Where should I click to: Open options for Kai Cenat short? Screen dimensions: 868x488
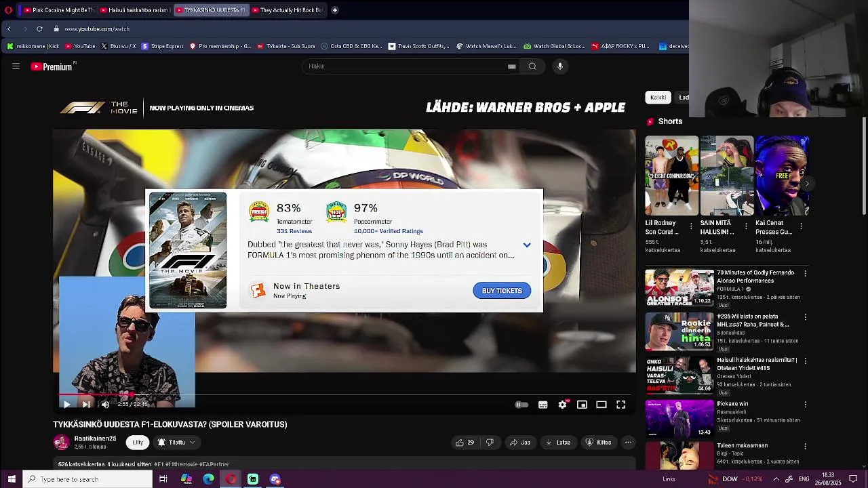click(x=802, y=226)
